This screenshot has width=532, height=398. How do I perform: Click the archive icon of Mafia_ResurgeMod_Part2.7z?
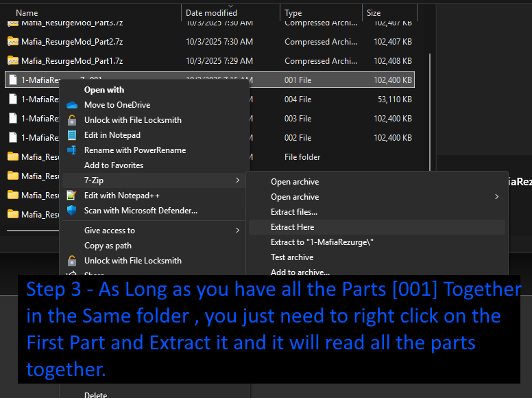[12, 42]
